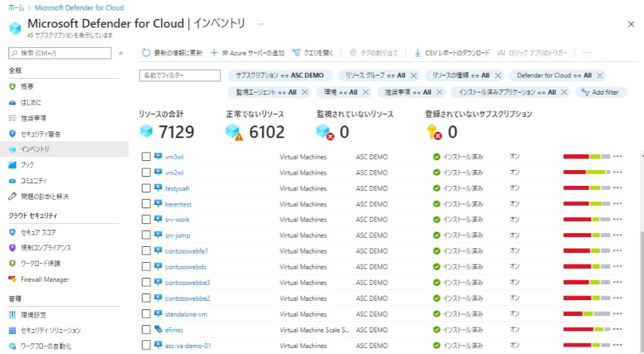Check the srv-work row checkbox

pos(146,220)
